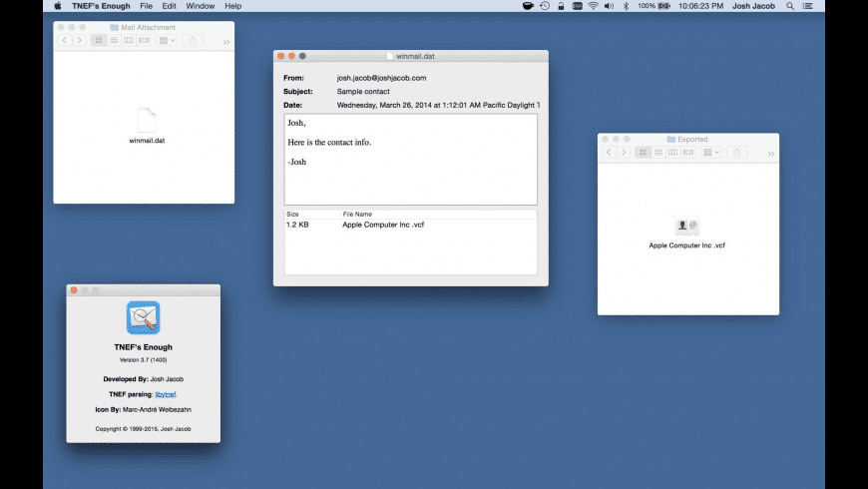This screenshot has width=868, height=489.
Task: Click the File Name column header
Action: tap(358, 214)
